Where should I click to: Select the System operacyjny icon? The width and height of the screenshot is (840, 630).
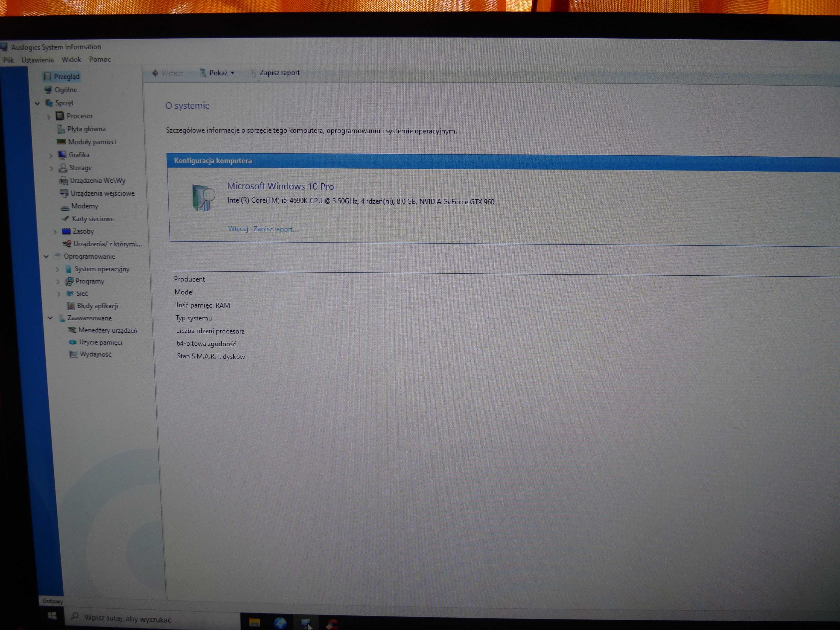tap(68, 269)
